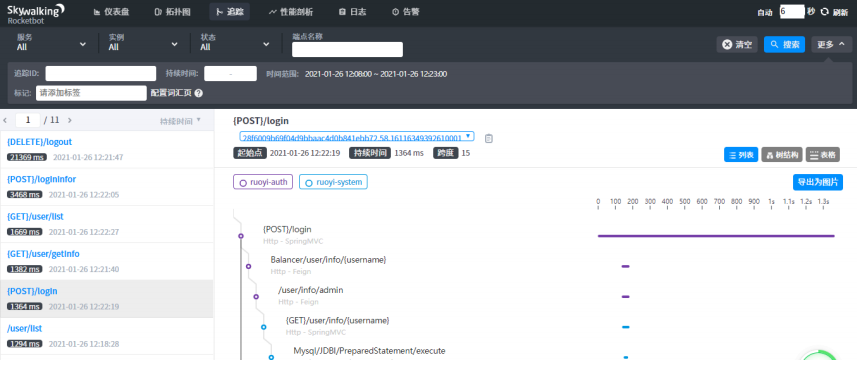Click the Balancer/user/info/{username} span node circle

248,266
